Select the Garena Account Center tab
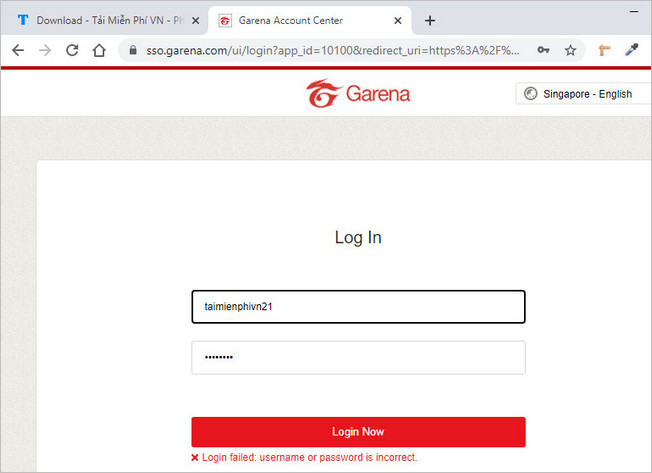652x473 pixels. [x=300, y=20]
